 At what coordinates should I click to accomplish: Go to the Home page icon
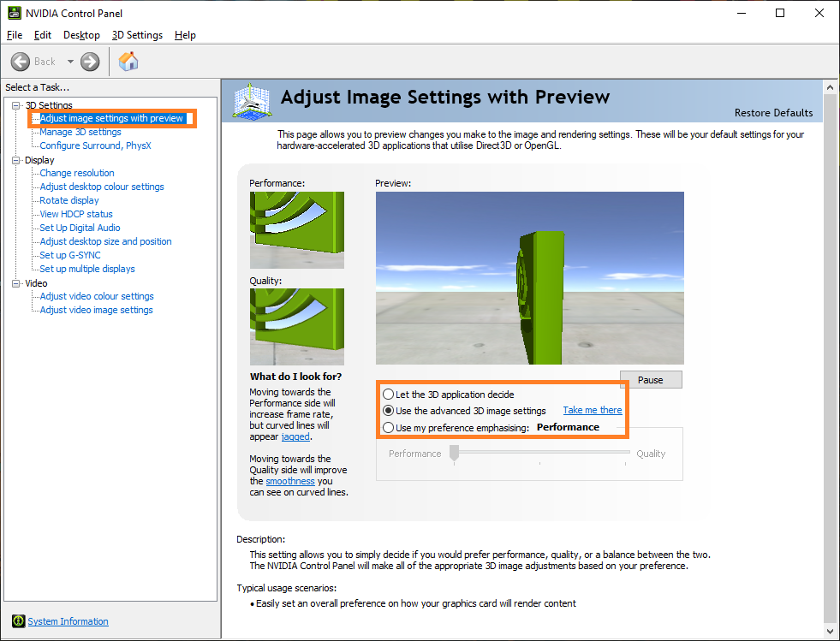coord(128,62)
